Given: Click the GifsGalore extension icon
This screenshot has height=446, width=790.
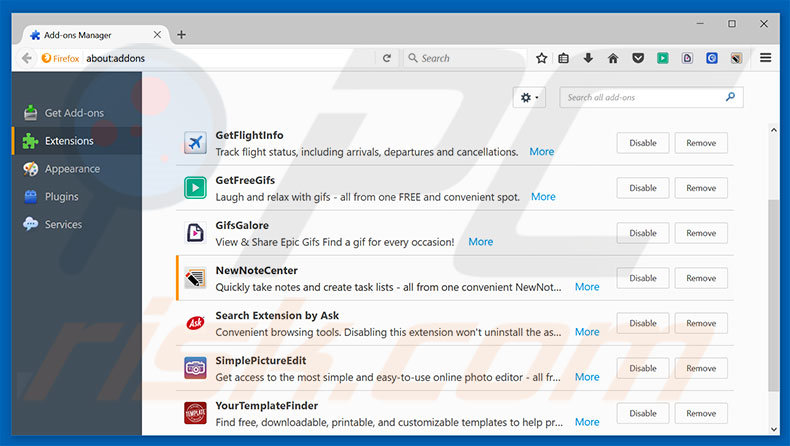Looking at the screenshot, I should [195, 233].
